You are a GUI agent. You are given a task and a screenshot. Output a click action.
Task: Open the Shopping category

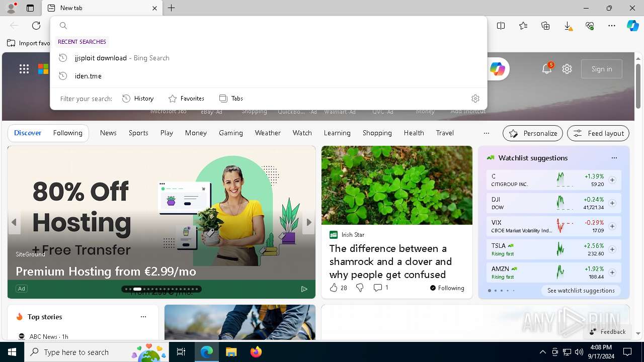coord(377,133)
